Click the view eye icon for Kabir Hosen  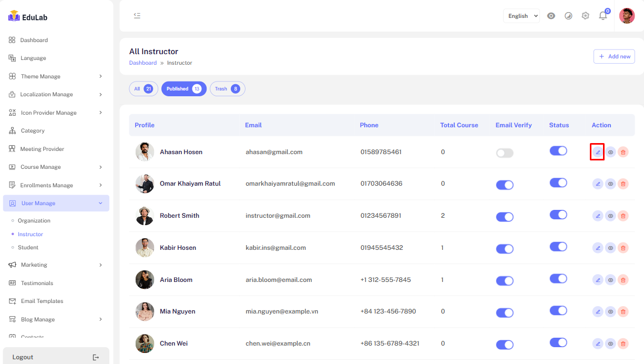[610, 248]
